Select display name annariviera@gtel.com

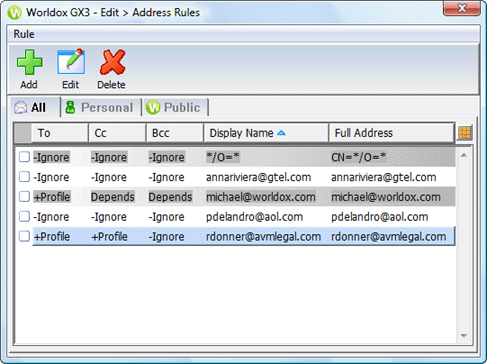pos(258,177)
